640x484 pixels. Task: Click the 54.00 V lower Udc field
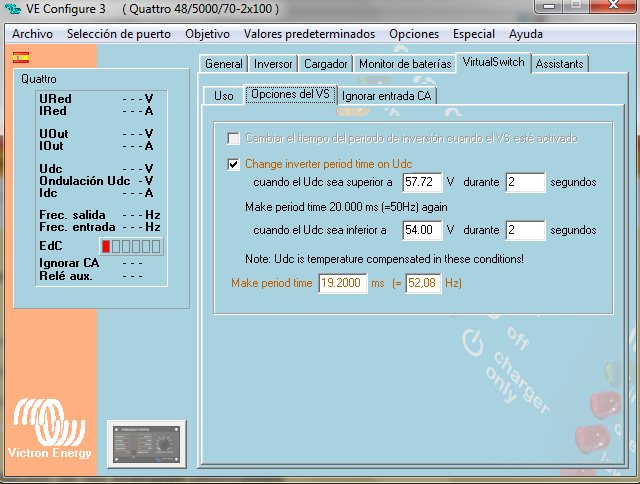[x=422, y=230]
